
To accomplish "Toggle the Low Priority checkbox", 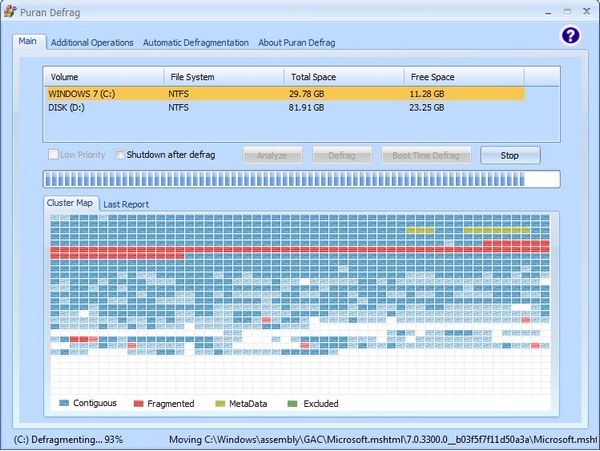I will 53,155.
